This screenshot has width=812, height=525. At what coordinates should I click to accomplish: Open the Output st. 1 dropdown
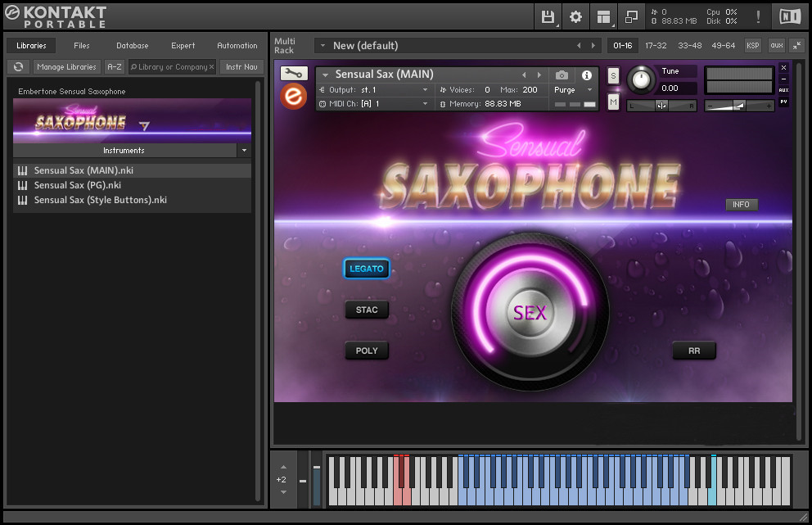425,89
